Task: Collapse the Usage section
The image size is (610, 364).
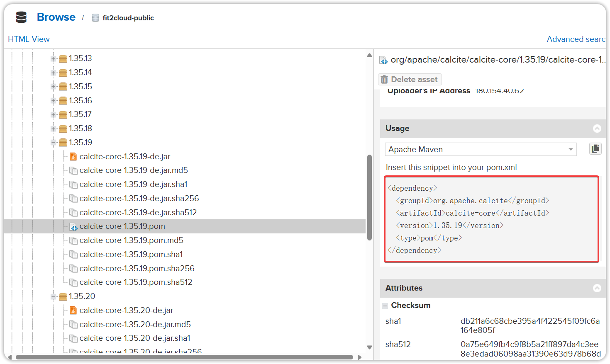Action: point(597,129)
